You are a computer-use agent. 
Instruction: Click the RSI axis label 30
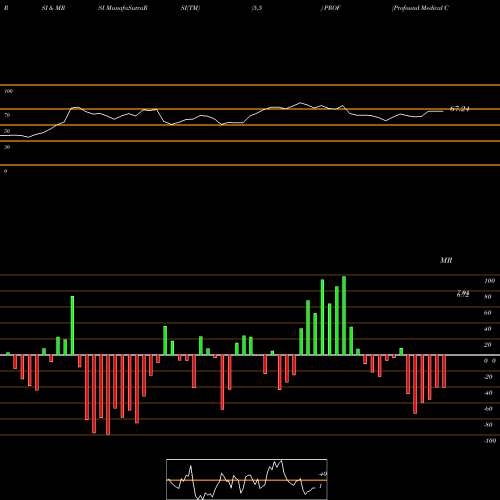(7, 147)
